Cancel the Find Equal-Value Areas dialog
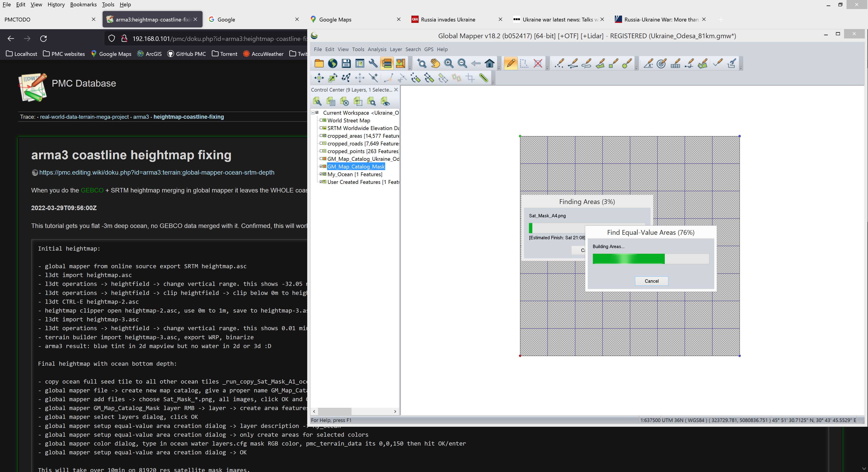Viewport: 868px width, 472px height. point(651,281)
